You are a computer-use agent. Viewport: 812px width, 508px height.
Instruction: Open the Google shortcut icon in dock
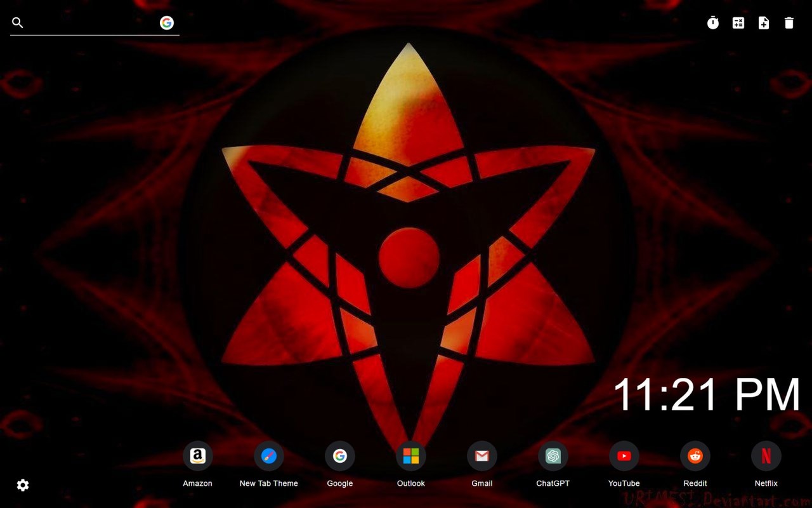click(340, 456)
